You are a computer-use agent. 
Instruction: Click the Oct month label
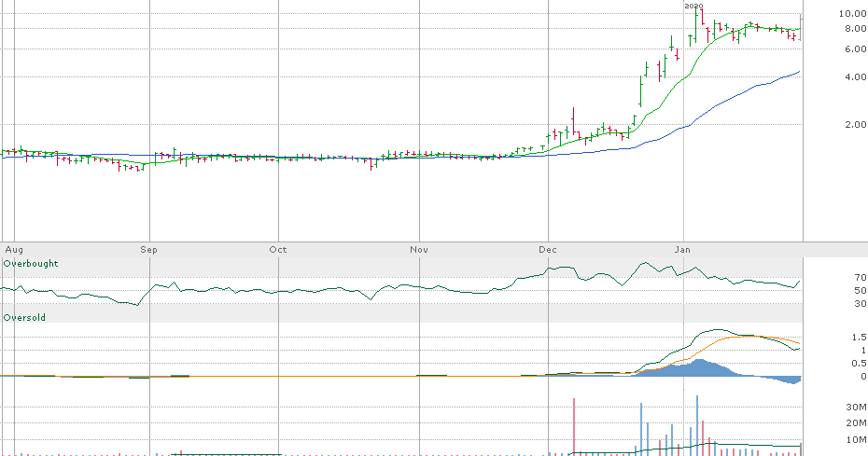point(278,250)
